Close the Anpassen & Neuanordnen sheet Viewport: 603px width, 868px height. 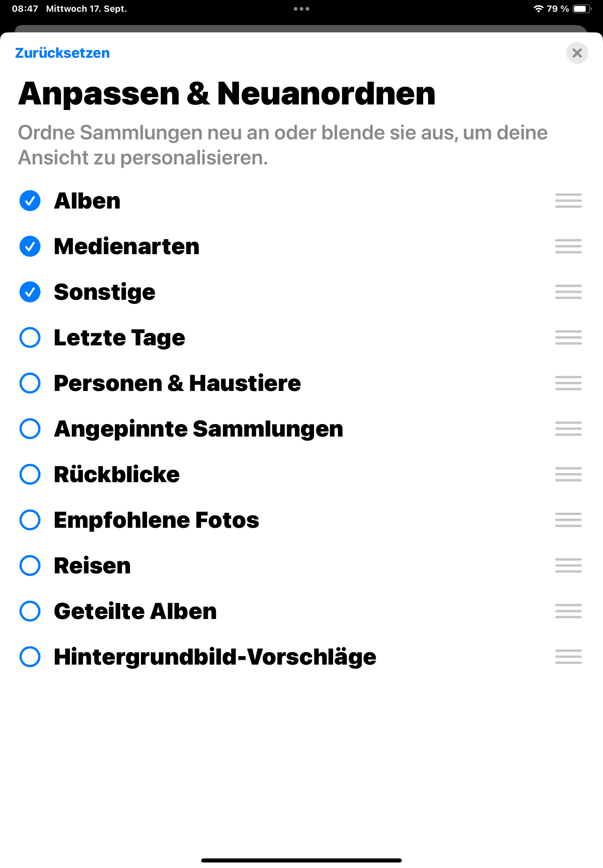577,53
